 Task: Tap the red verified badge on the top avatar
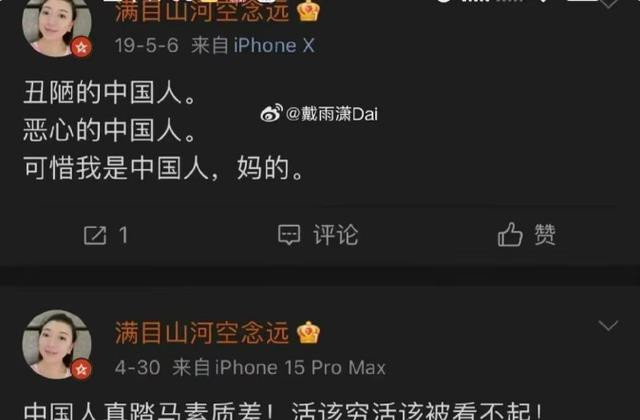pos(81,47)
